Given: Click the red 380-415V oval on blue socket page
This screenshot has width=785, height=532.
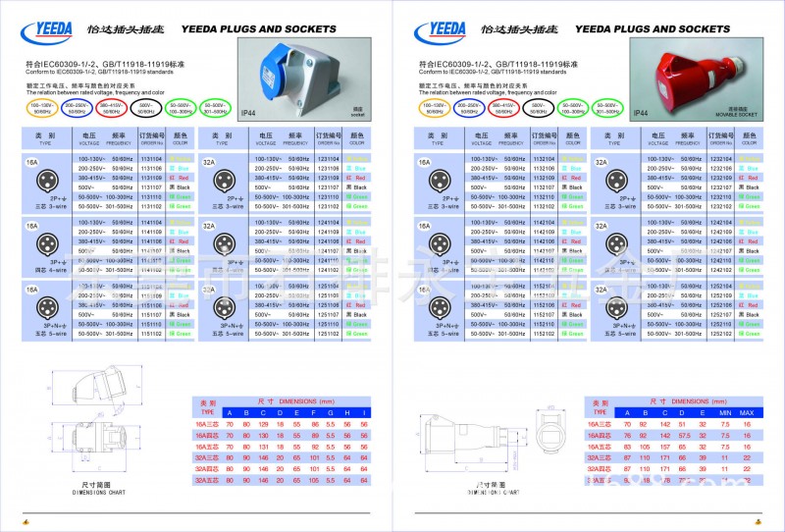Looking at the screenshot, I should (x=111, y=108).
